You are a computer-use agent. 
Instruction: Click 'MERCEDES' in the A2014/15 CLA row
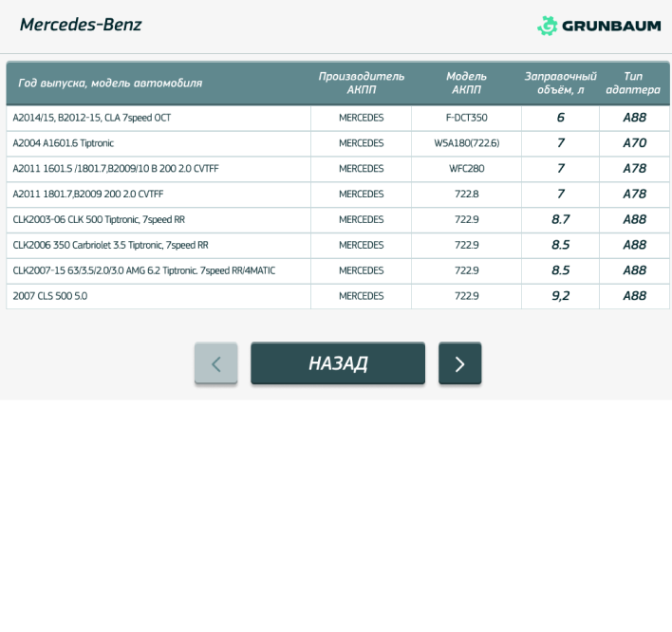coord(362,118)
